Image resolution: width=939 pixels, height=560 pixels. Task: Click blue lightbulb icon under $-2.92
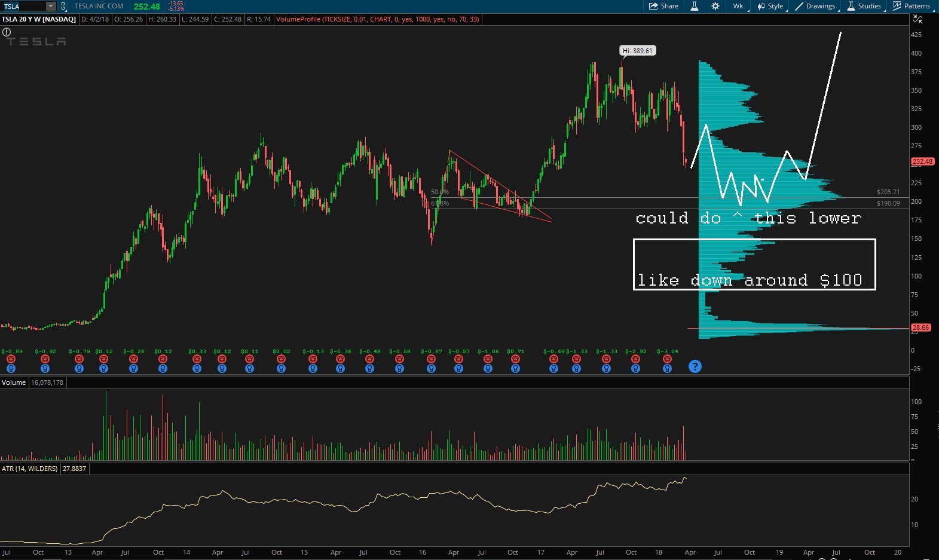[x=635, y=368]
